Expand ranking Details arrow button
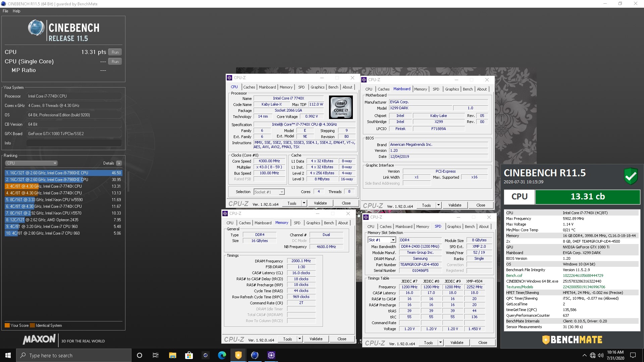Image resolution: width=644 pixels, height=362 pixels. pos(119,163)
